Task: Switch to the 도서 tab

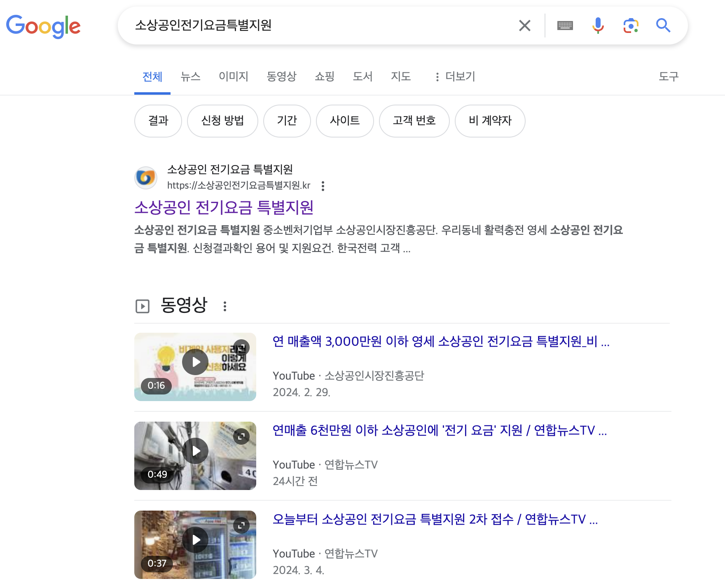Action: [x=362, y=77]
